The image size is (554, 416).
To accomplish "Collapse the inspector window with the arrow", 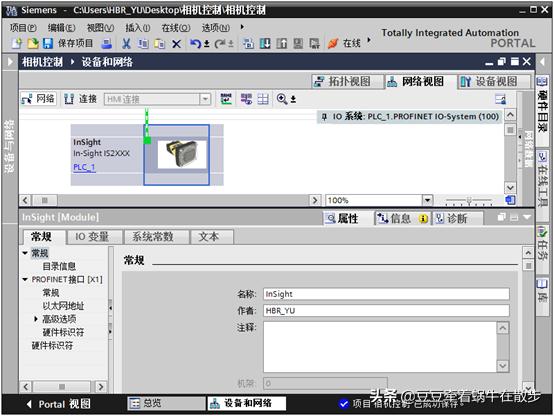I will [x=527, y=217].
